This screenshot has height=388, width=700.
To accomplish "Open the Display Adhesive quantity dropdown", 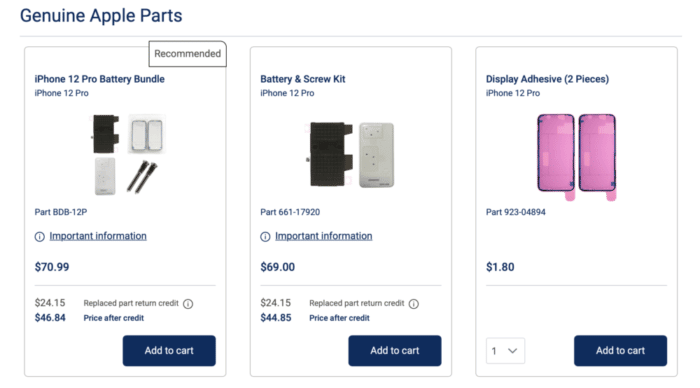I will (505, 351).
